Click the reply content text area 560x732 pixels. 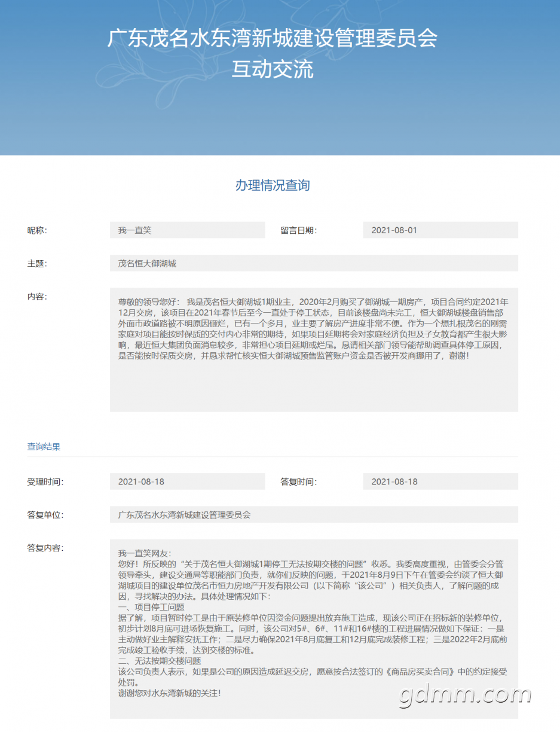[x=314, y=629]
